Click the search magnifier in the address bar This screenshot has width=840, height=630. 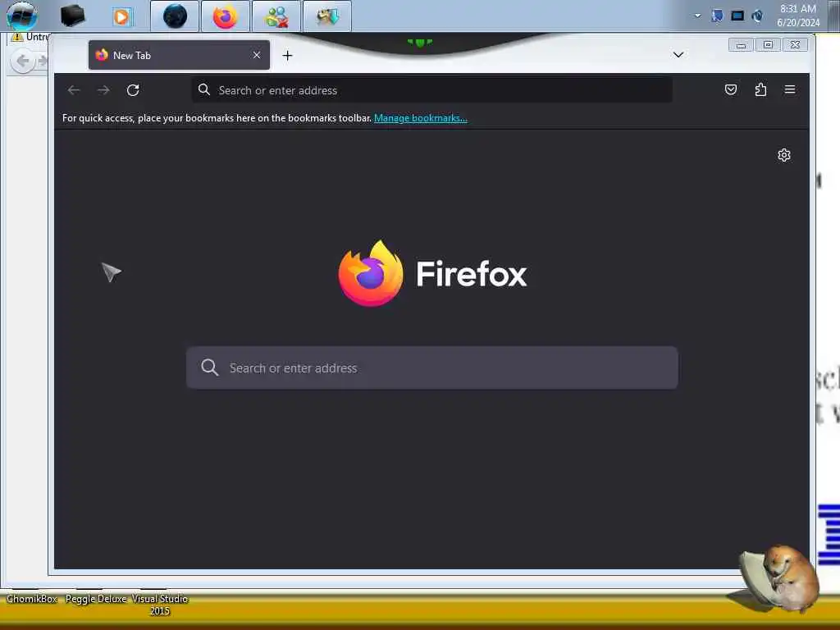204,89
